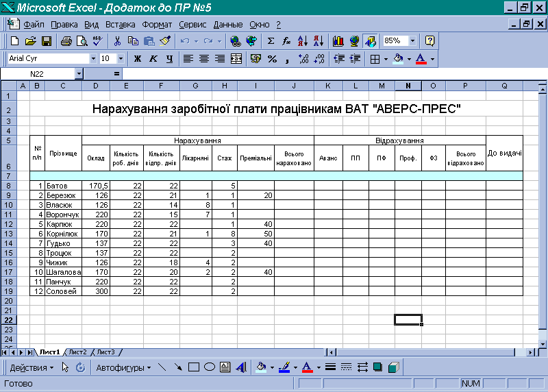Click the Undo arrow icon

(x=184, y=41)
